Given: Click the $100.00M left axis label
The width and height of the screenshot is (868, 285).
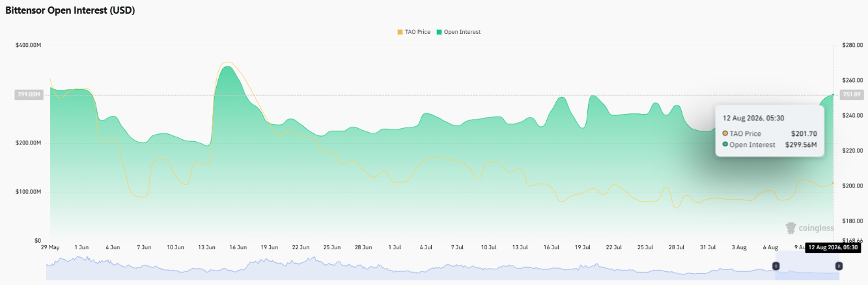Looking at the screenshot, I should [x=28, y=192].
